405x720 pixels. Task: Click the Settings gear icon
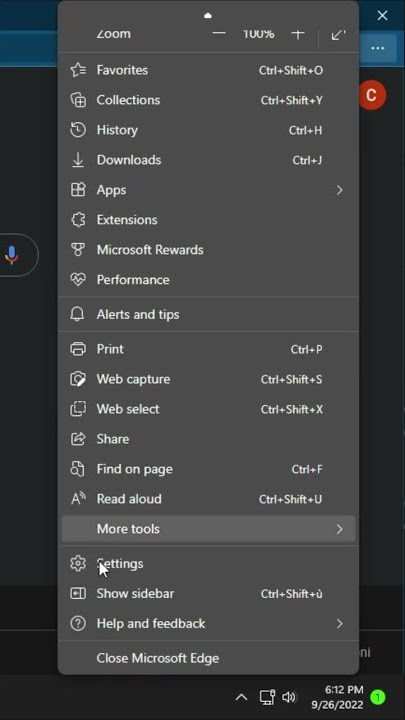(78, 563)
